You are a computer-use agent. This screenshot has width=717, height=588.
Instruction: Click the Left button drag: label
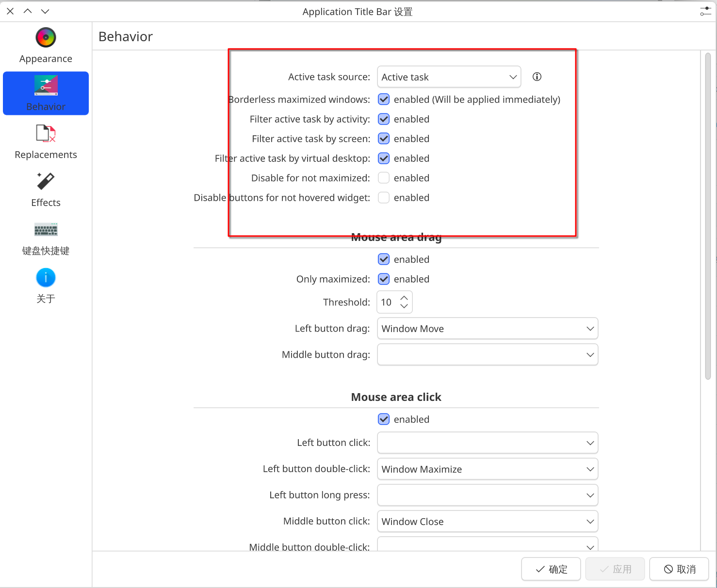pos(332,328)
